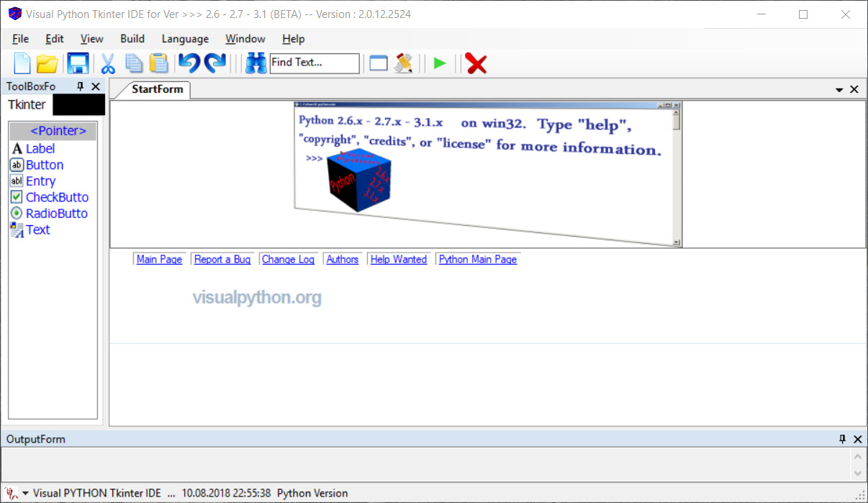Viewport: 868px width, 503px height.
Task: Open the Report a Bug link
Action: (x=222, y=259)
